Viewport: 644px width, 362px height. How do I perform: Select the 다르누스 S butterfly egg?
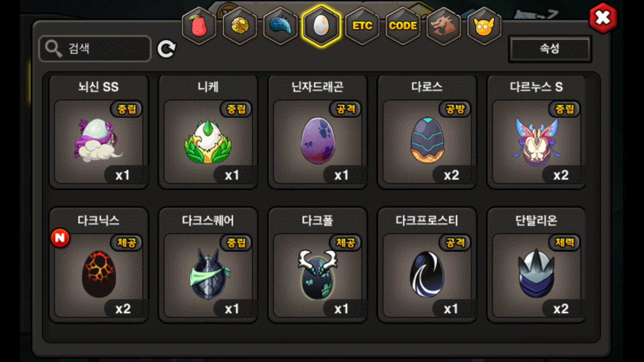coord(536,132)
